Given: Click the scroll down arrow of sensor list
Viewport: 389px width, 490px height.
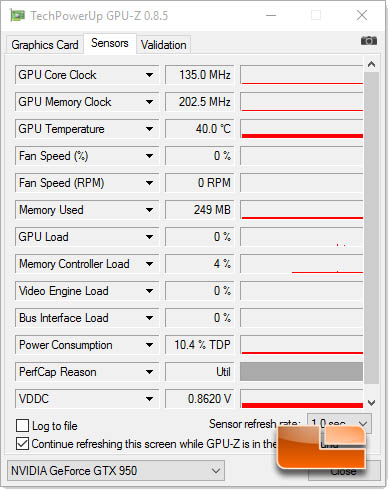Looking at the screenshot, I should (371, 403).
